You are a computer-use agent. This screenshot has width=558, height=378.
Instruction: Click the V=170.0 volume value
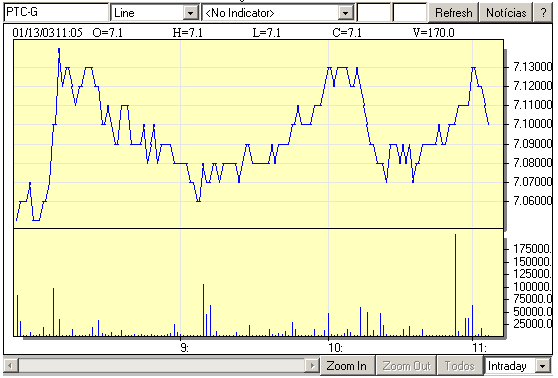coord(433,33)
